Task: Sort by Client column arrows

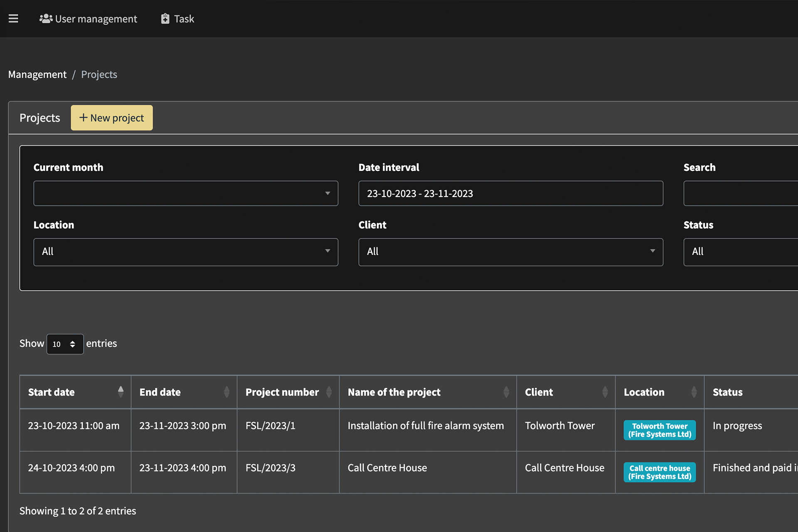Action: [605, 392]
